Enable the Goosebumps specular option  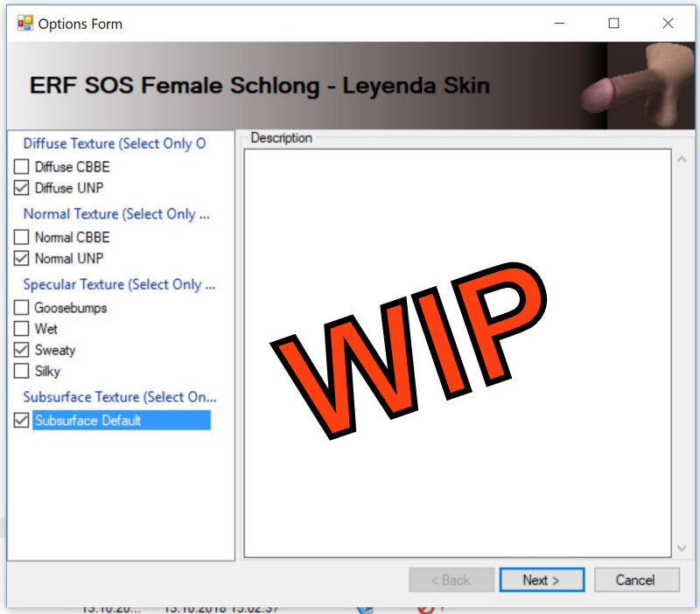coord(21,308)
